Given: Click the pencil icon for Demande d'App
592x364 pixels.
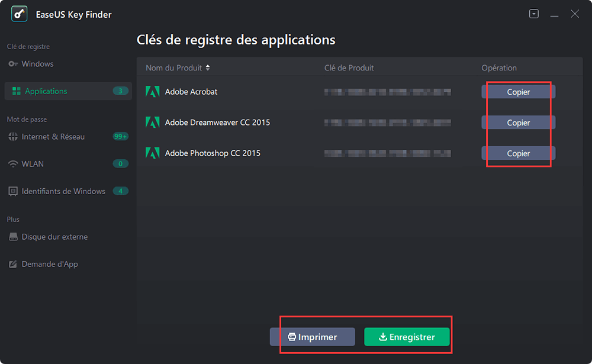Looking at the screenshot, I should 13,264.
